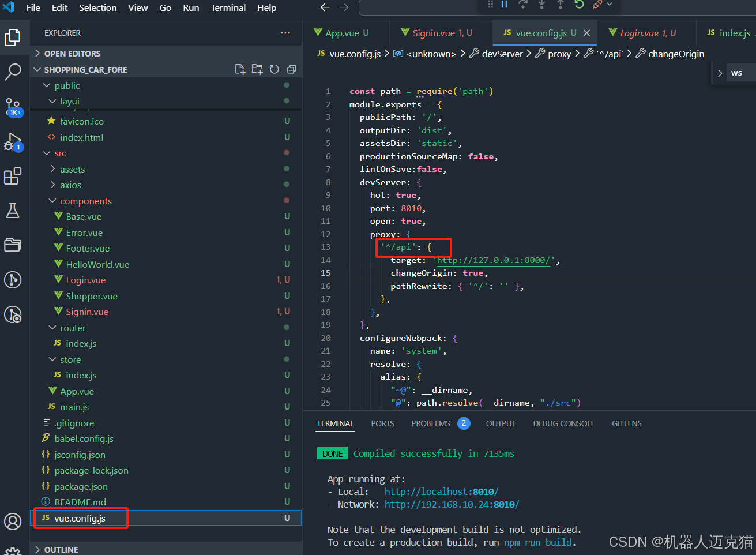Click line number 15 in the gutter

pyautogui.click(x=326, y=273)
